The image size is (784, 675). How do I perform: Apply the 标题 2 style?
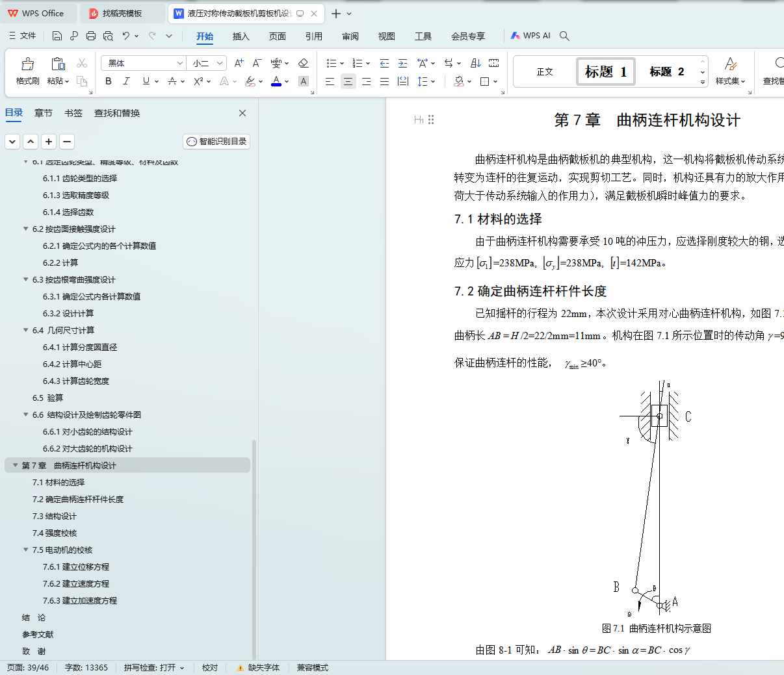point(666,71)
